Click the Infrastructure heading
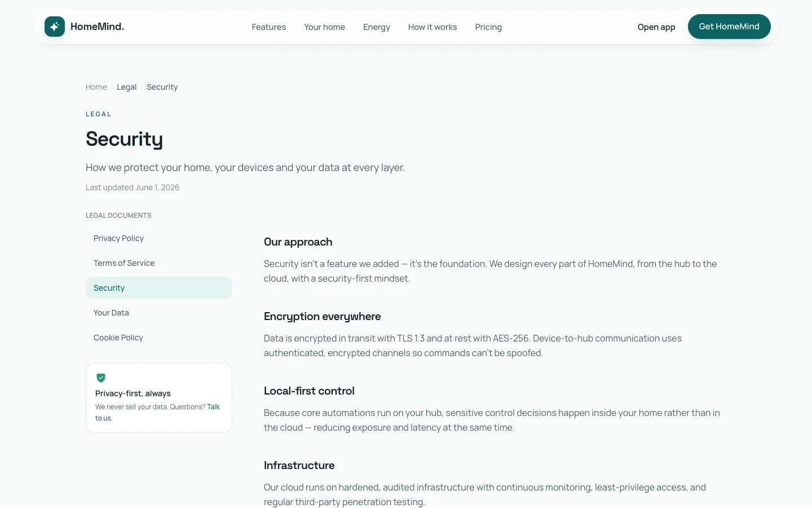Image resolution: width=812 pixels, height=508 pixels. click(x=299, y=465)
